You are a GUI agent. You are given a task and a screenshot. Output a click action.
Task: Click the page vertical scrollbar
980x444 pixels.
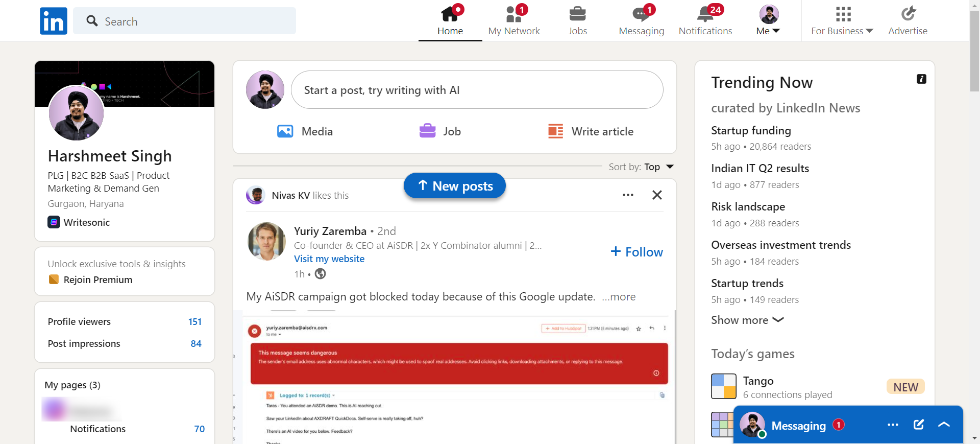point(974,51)
